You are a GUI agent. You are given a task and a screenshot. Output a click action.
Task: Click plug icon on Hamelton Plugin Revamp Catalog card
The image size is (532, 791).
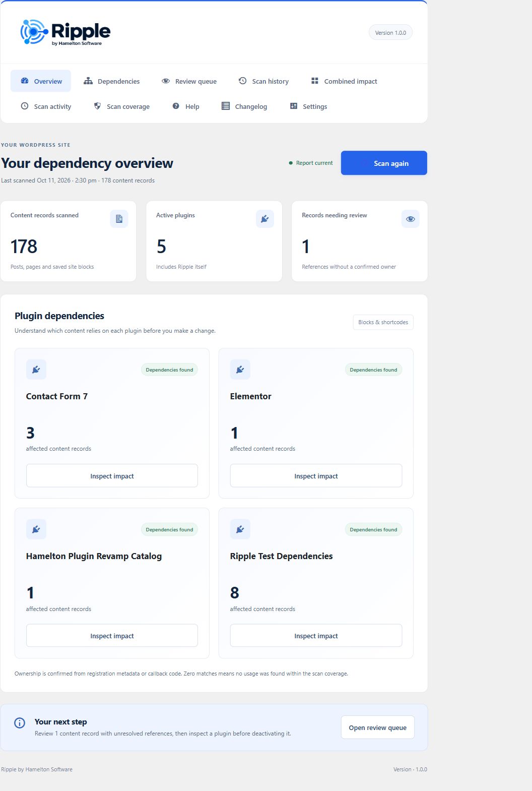[x=36, y=529]
